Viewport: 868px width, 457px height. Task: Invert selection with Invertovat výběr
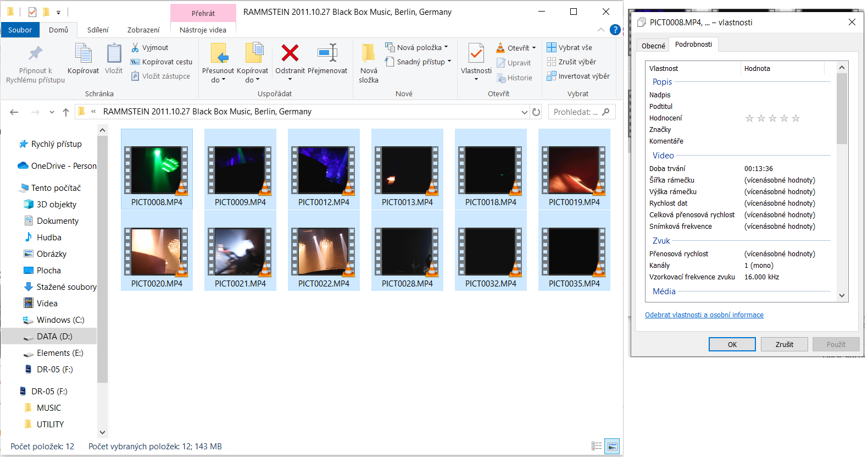578,76
